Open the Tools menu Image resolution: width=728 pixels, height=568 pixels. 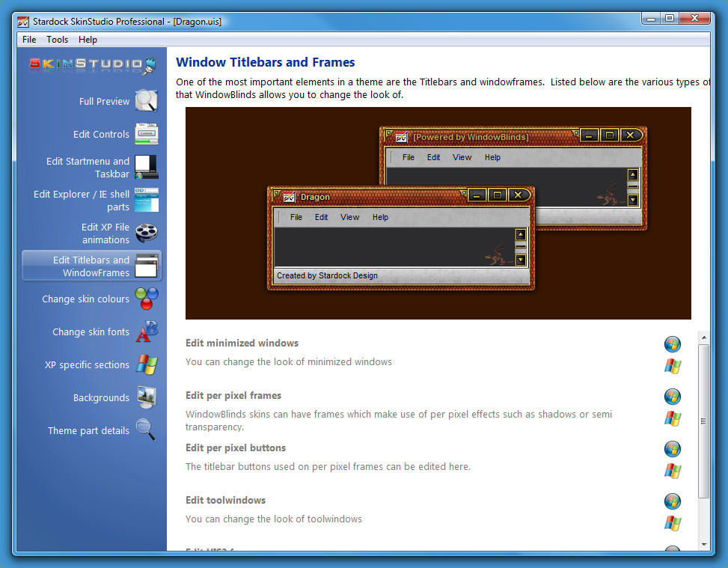(57, 40)
